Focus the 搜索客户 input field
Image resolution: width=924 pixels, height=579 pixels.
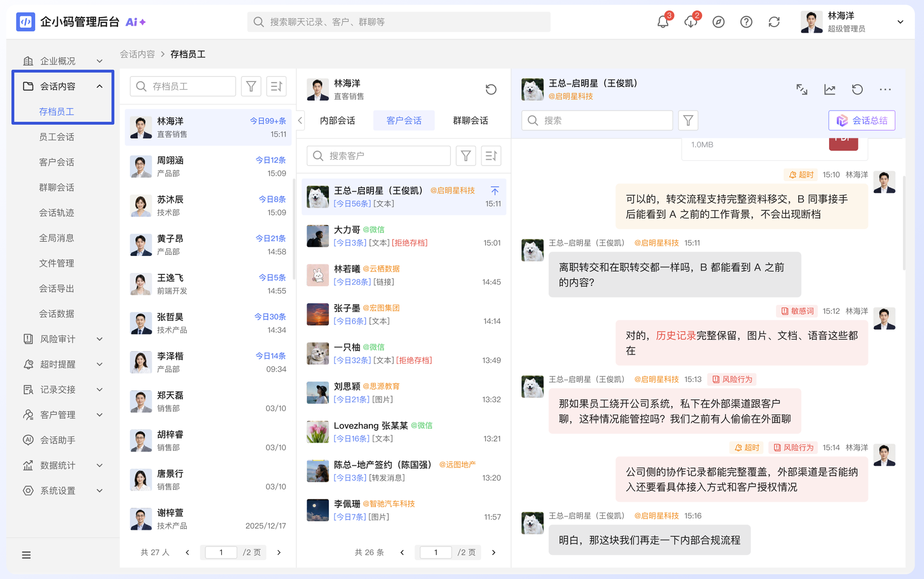378,156
